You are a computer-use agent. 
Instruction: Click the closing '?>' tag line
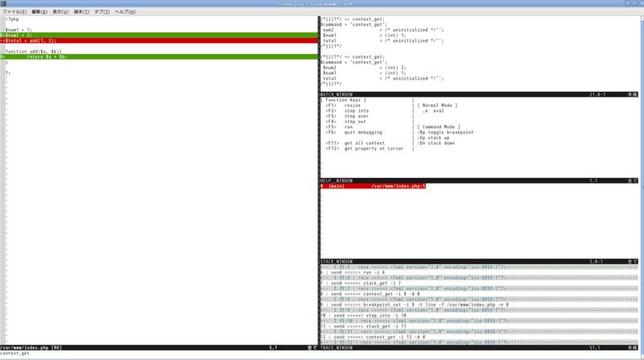coord(8,72)
